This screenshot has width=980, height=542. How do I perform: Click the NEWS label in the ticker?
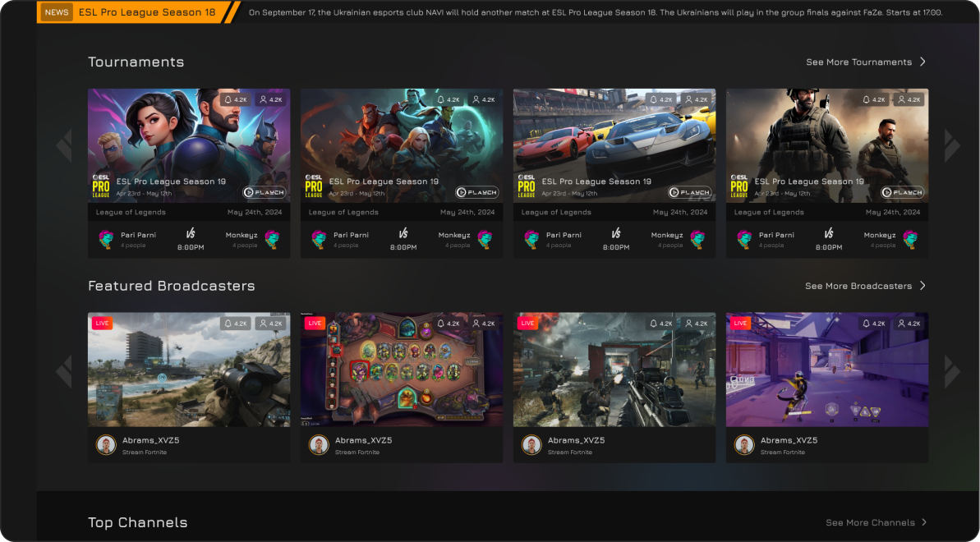click(57, 12)
